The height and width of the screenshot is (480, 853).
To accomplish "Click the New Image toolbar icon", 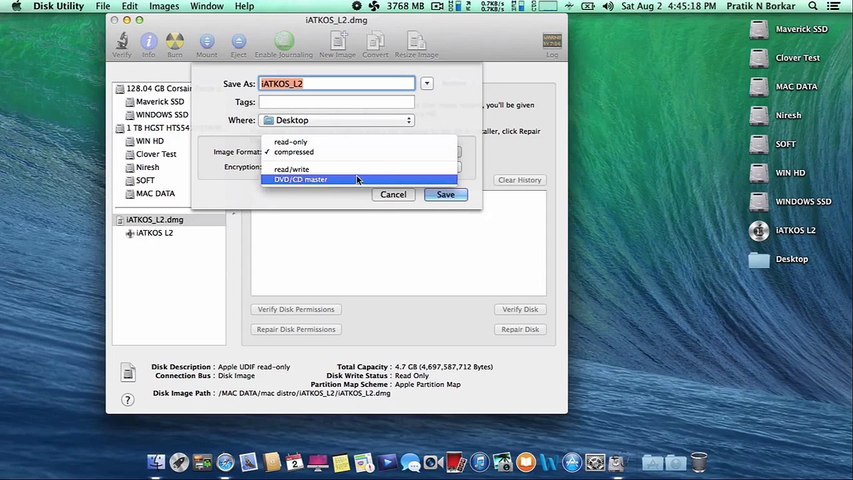I will [x=337, y=42].
